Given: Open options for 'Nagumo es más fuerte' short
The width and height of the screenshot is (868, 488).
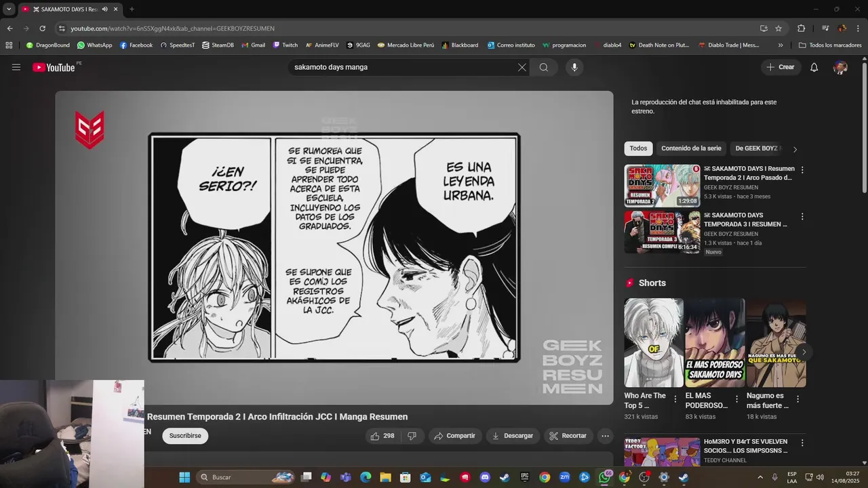Looking at the screenshot, I should click(797, 400).
